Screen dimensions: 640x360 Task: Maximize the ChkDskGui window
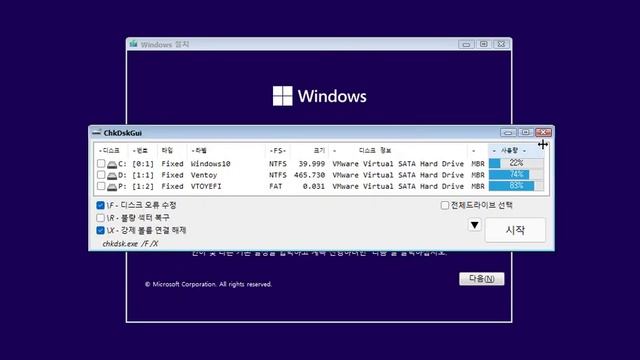(x=526, y=132)
